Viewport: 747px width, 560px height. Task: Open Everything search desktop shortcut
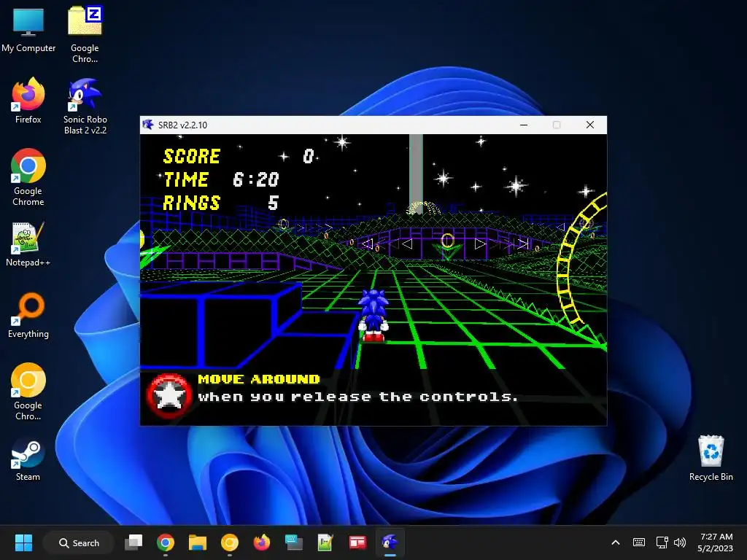[x=28, y=315]
